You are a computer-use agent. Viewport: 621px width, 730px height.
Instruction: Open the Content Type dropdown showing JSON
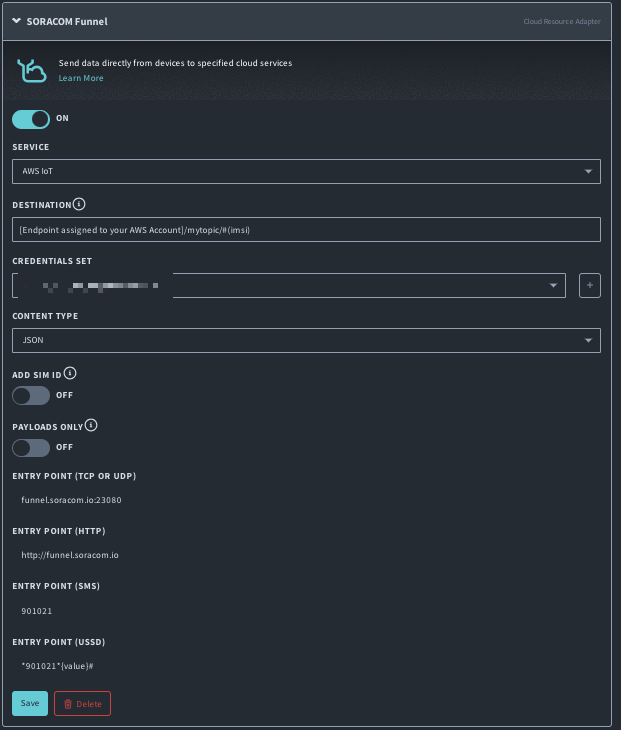(306, 340)
